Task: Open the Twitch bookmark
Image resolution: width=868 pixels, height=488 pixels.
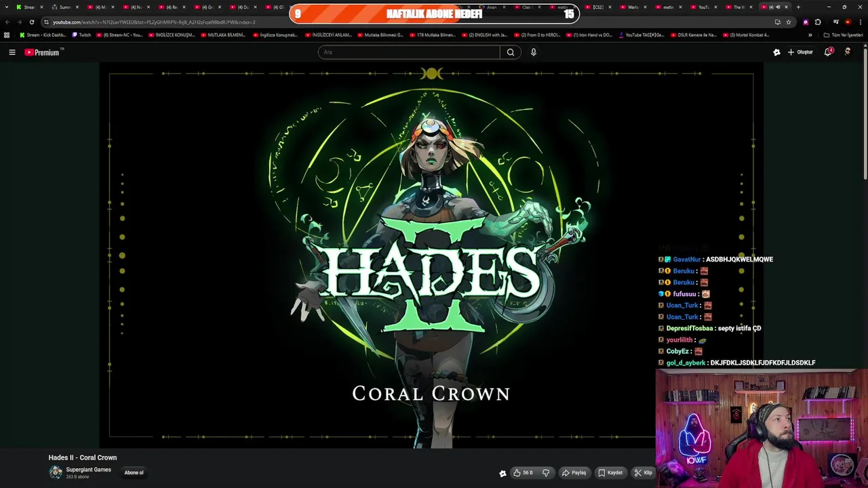Action: point(81,35)
